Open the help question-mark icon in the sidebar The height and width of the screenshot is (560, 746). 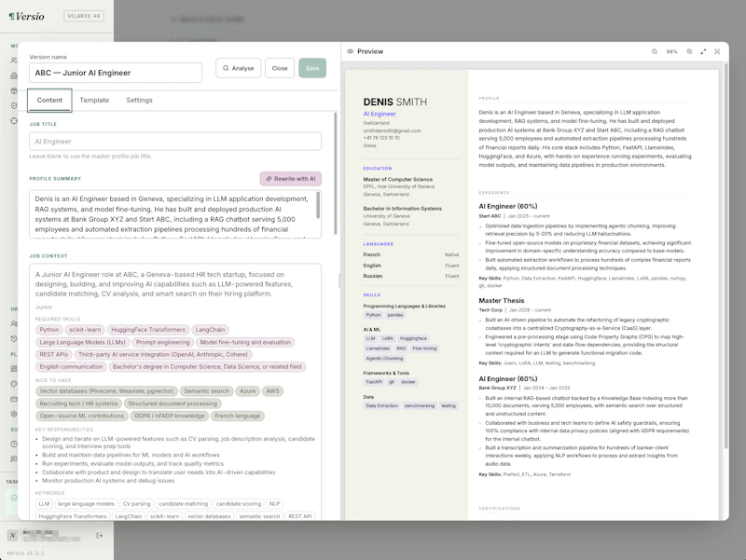click(14, 444)
